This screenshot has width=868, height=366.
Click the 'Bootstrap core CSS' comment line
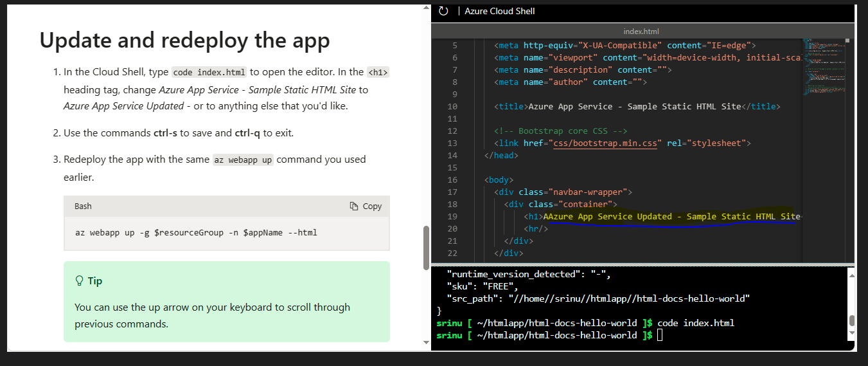click(561, 131)
